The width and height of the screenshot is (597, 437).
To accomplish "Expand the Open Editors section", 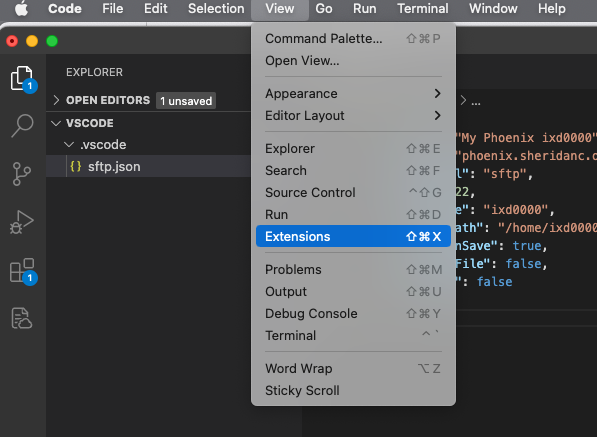I will point(56,100).
